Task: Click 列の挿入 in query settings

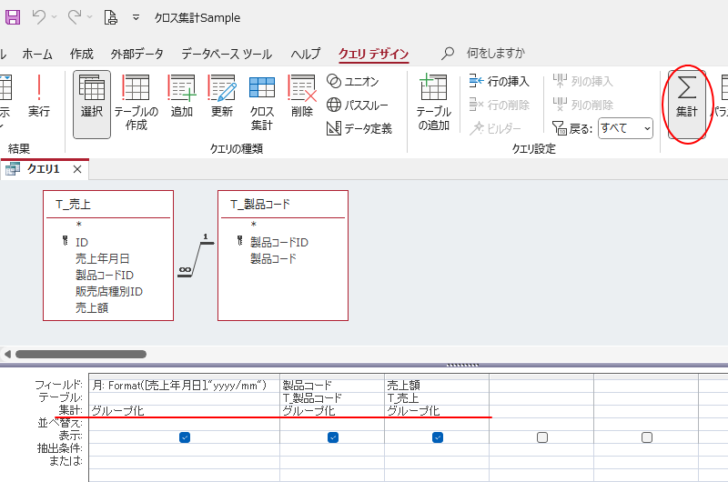Action: [583, 81]
